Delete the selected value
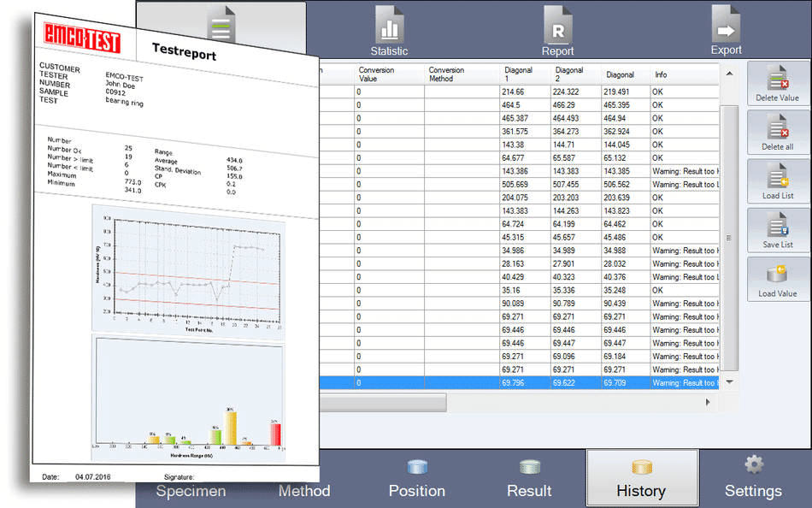 777,83
